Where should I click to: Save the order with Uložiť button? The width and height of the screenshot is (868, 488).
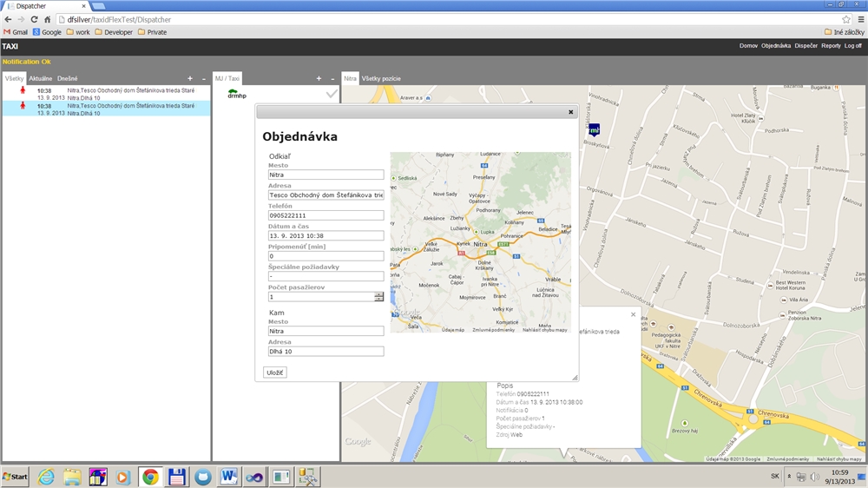coord(274,373)
